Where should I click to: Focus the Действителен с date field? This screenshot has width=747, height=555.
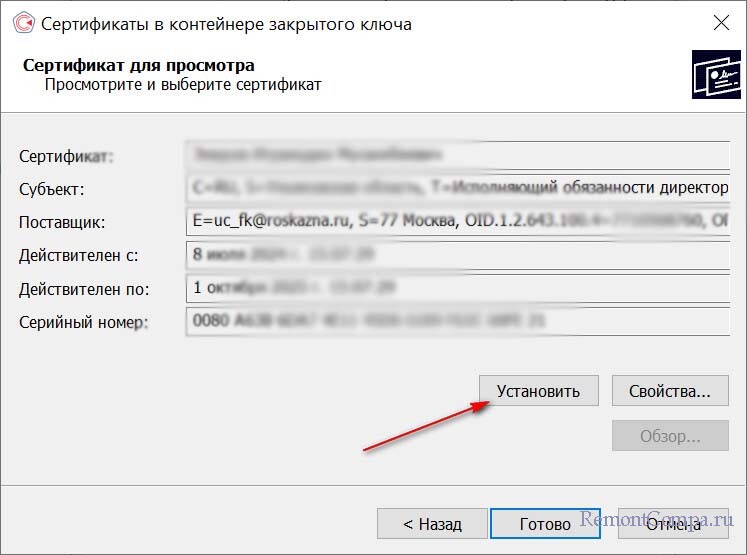[x=457, y=255]
